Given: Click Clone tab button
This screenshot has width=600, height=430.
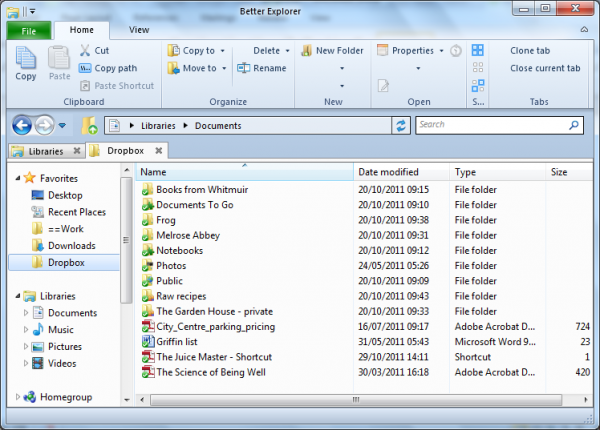Looking at the screenshot, I should point(530,50).
